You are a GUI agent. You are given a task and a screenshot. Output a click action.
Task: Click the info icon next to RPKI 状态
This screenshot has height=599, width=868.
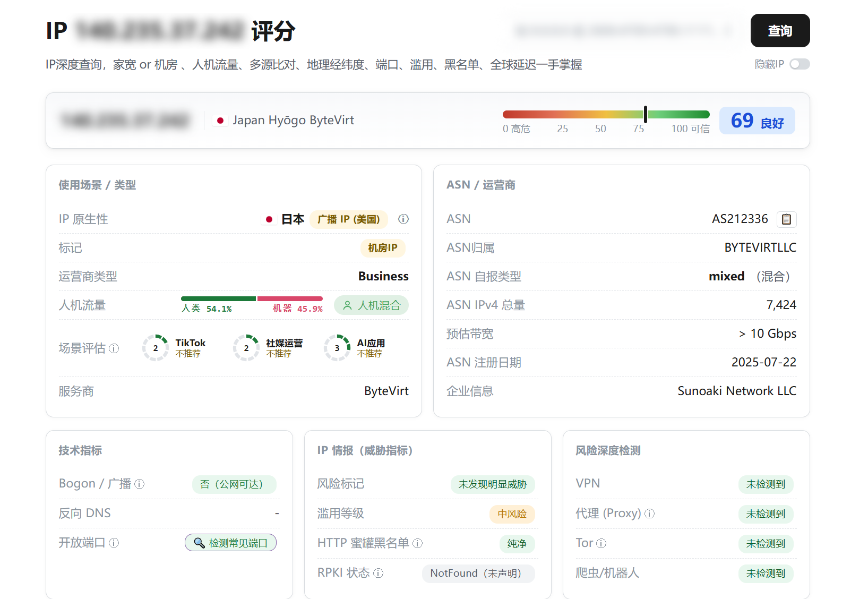tap(379, 573)
